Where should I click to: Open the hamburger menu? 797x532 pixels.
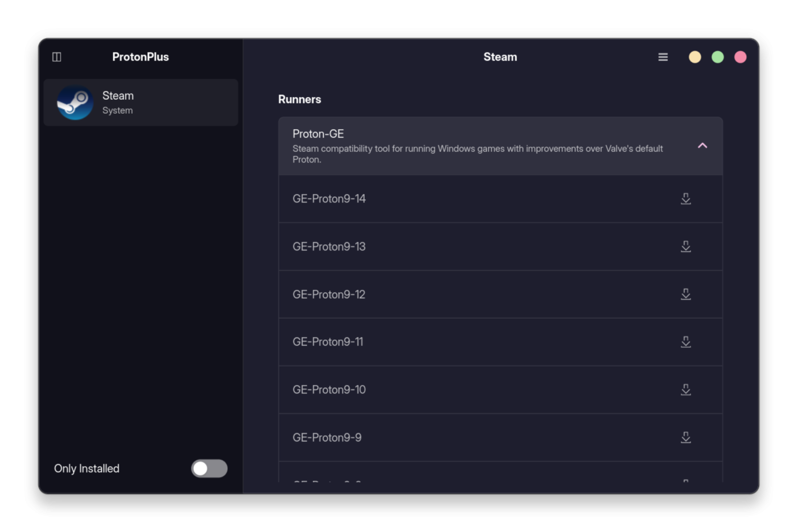click(x=663, y=57)
